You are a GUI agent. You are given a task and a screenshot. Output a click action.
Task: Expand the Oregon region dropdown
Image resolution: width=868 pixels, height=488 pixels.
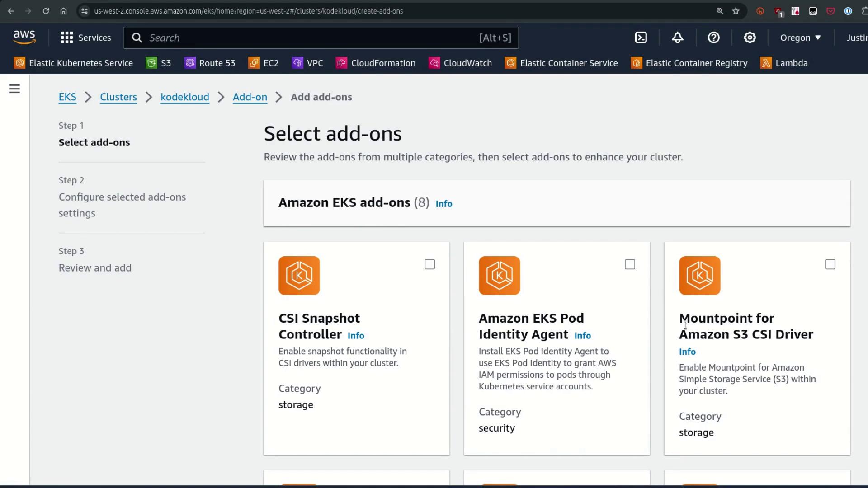[x=800, y=38]
